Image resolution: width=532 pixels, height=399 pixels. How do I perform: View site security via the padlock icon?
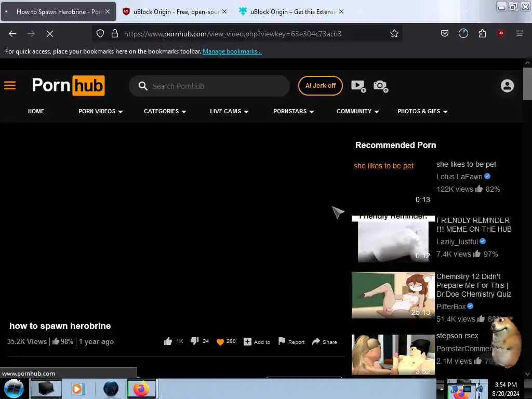115,33
